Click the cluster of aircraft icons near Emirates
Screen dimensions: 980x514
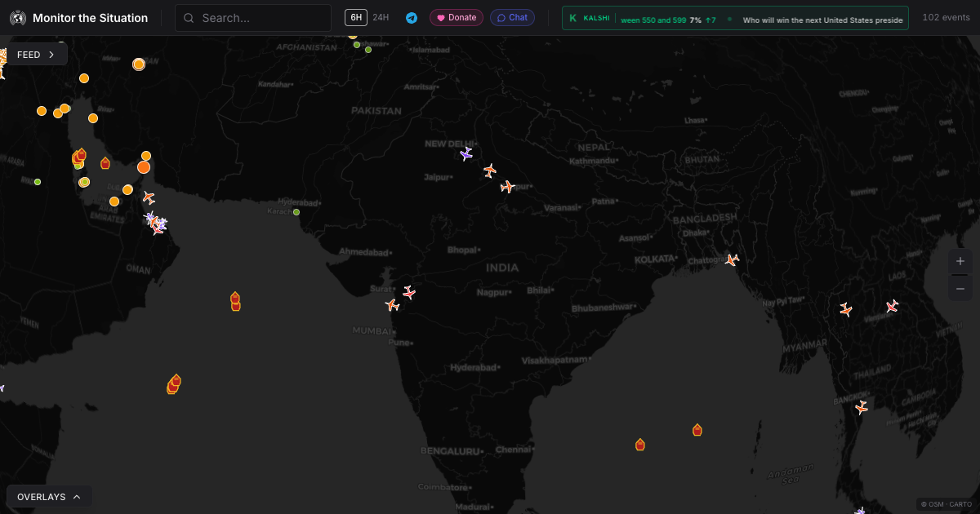tap(154, 222)
